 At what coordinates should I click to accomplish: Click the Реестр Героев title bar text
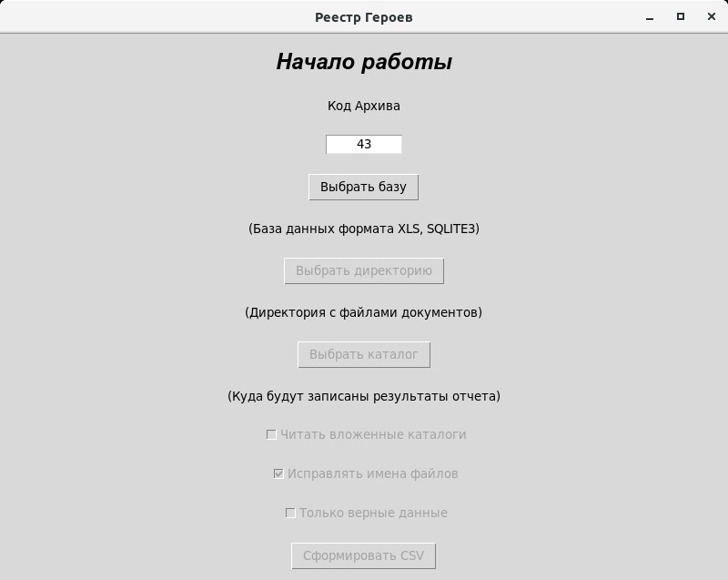click(363, 17)
